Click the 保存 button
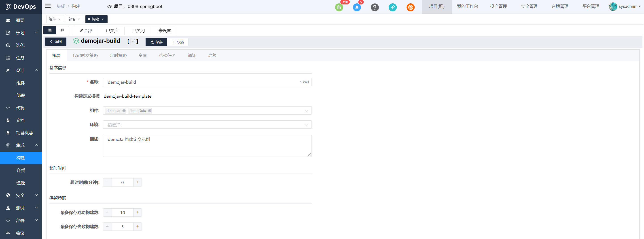644x239 pixels. point(156,42)
